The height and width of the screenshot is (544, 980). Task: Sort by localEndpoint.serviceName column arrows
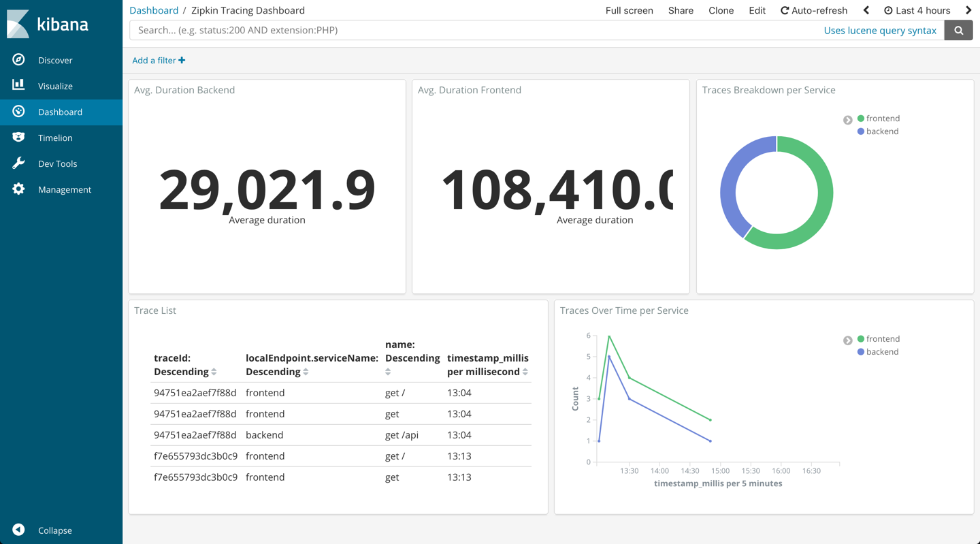coord(306,372)
